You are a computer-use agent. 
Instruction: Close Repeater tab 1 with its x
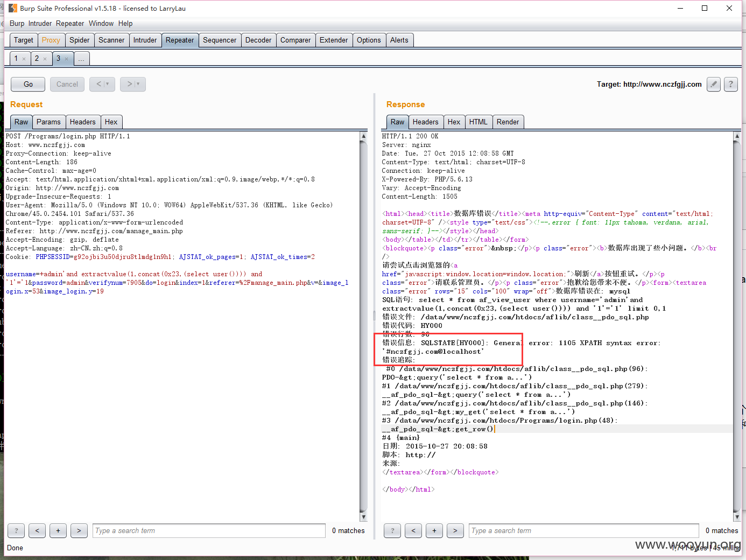[24, 59]
